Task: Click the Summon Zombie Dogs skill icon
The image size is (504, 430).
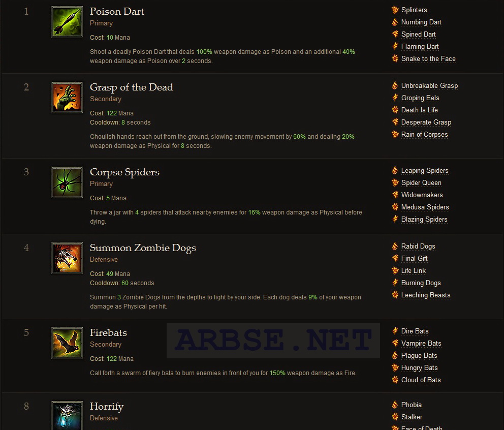Action: pyautogui.click(x=67, y=258)
